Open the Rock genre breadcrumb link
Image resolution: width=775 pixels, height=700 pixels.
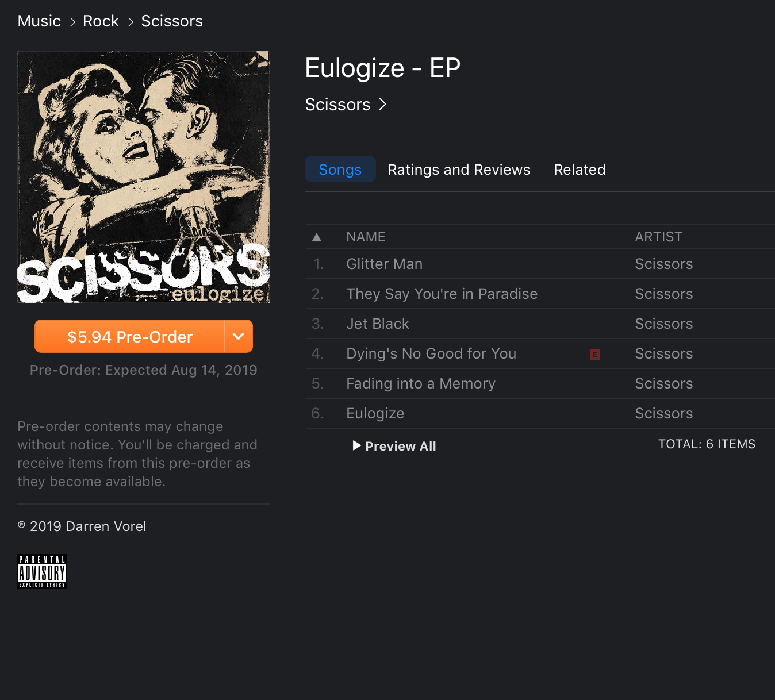point(101,21)
